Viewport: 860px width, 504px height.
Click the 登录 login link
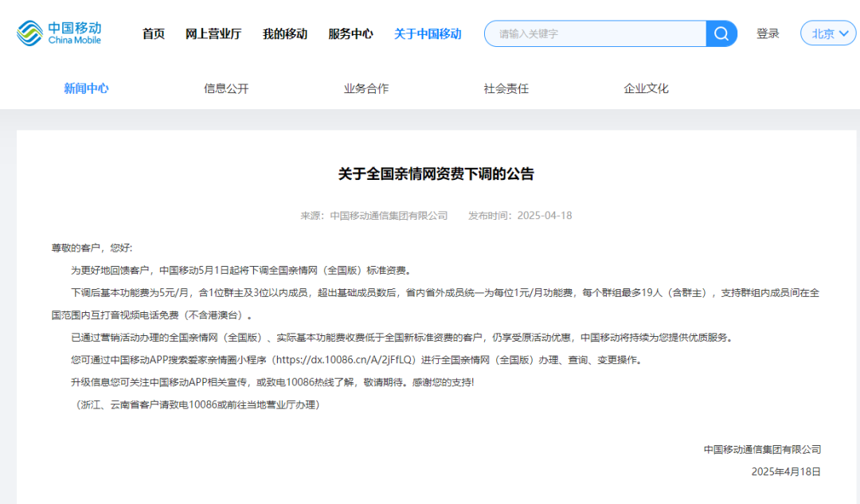pos(768,33)
